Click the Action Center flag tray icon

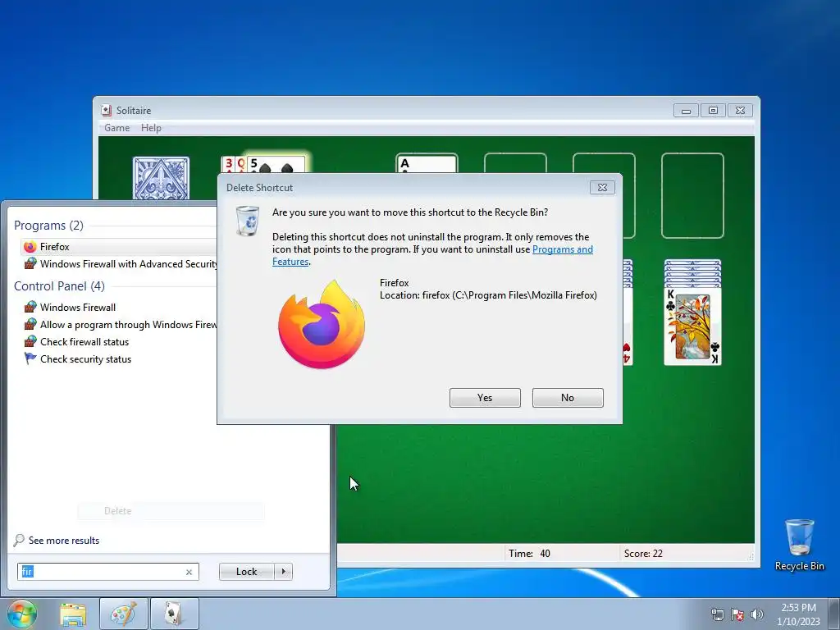click(x=737, y=614)
